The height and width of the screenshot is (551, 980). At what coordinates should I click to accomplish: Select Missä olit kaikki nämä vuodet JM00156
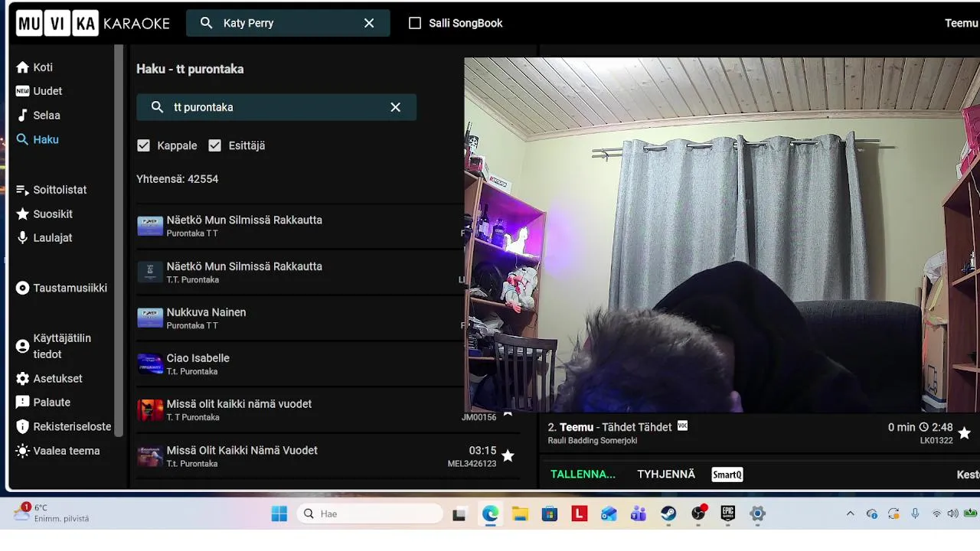pyautogui.click(x=328, y=410)
